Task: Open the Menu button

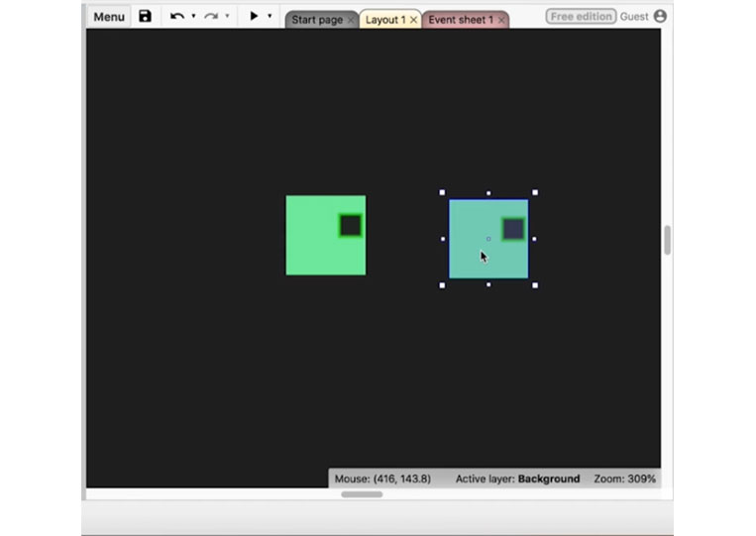Action: click(109, 17)
